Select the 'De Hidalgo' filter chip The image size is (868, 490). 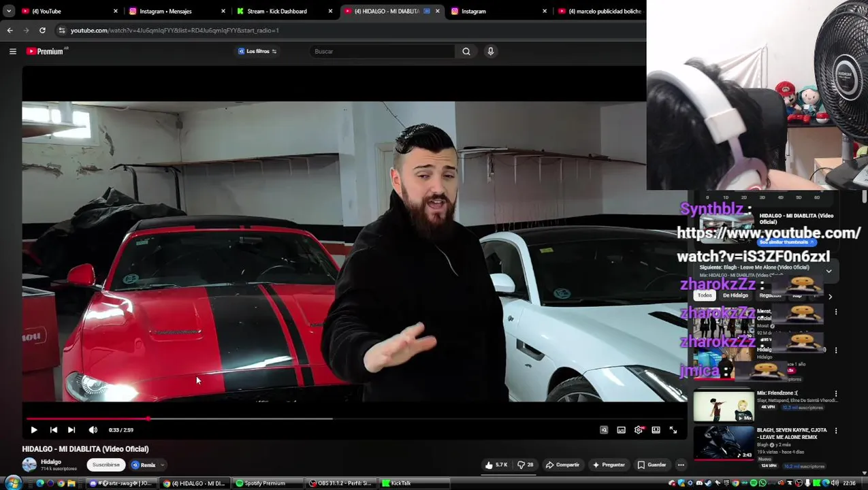click(735, 295)
